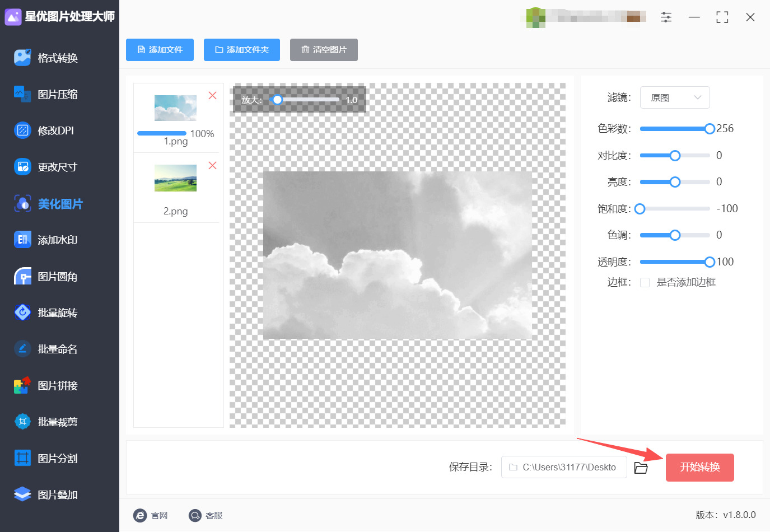Go to 修改DPI section
The height and width of the screenshot is (532, 770).
click(56, 130)
